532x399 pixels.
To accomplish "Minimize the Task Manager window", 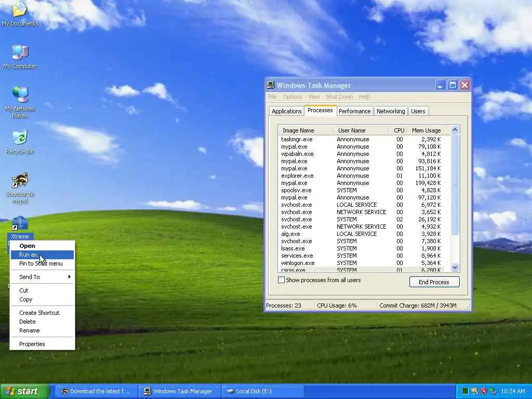I will click(440, 85).
